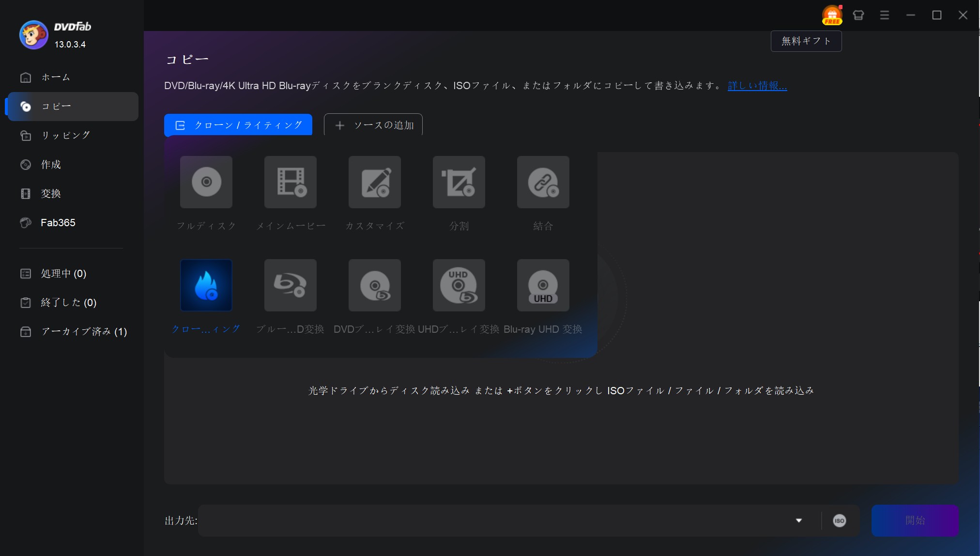Image resolution: width=980 pixels, height=556 pixels.
Task: Open the skin/theme shirt icon
Action: click(858, 15)
